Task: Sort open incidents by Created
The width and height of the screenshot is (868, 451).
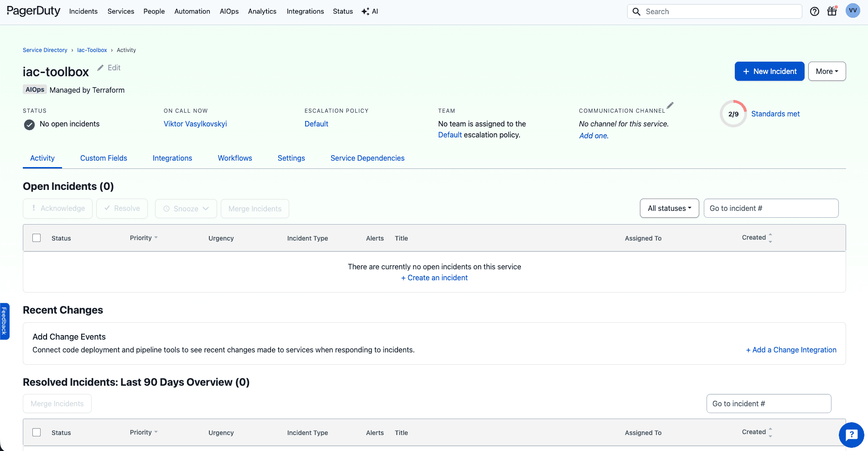Action: (757, 237)
